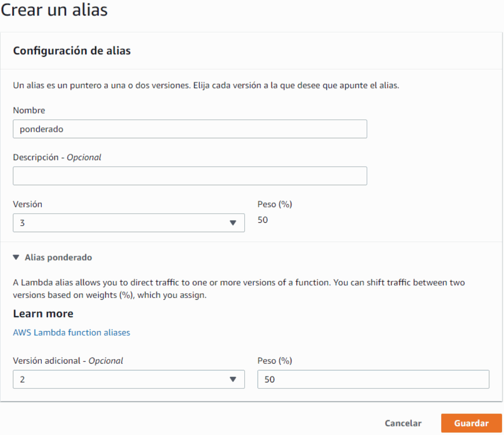The width and height of the screenshot is (504, 435).
Task: Open the Versión adicional dropdown showing 2
Action: [128, 379]
